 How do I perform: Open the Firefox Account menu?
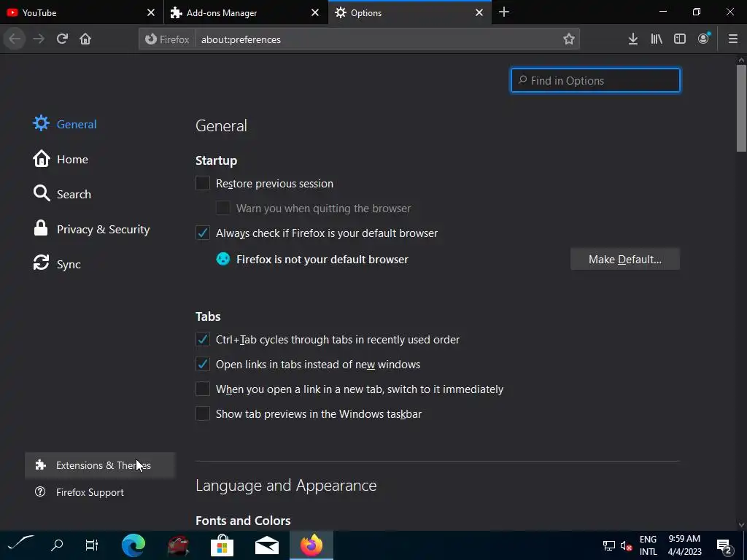pyautogui.click(x=704, y=39)
